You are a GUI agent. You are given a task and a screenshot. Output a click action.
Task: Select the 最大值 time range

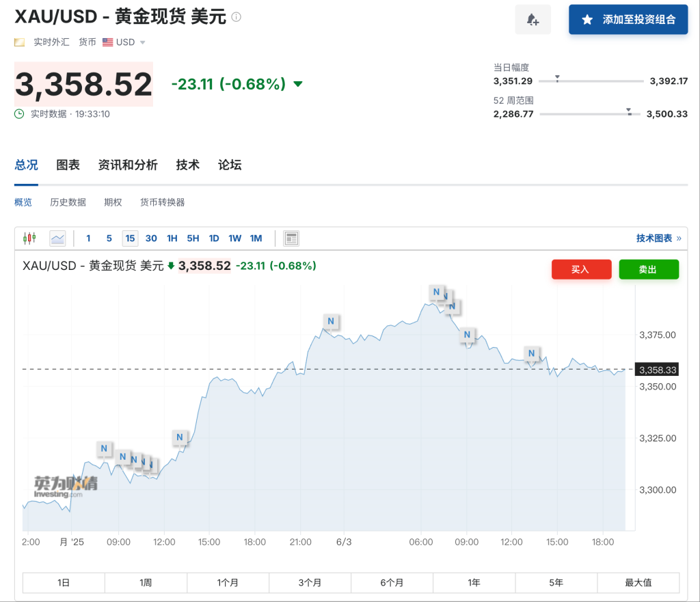tap(638, 583)
